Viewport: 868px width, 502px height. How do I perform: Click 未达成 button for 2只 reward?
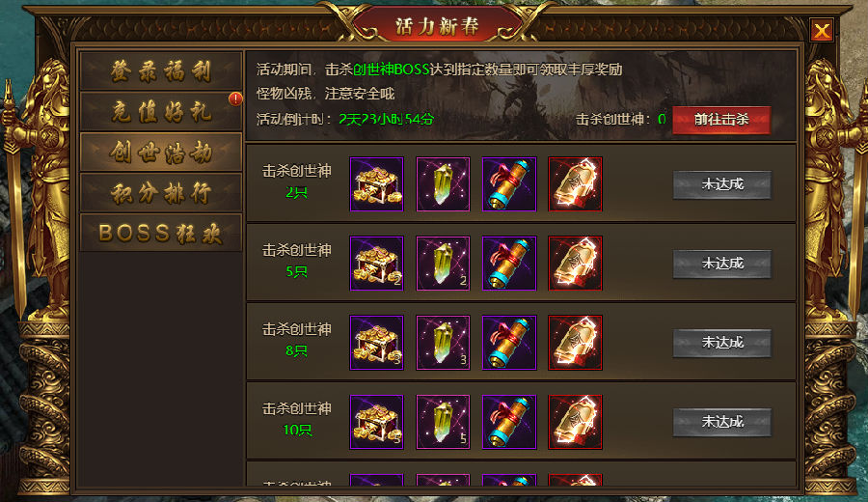(x=721, y=184)
